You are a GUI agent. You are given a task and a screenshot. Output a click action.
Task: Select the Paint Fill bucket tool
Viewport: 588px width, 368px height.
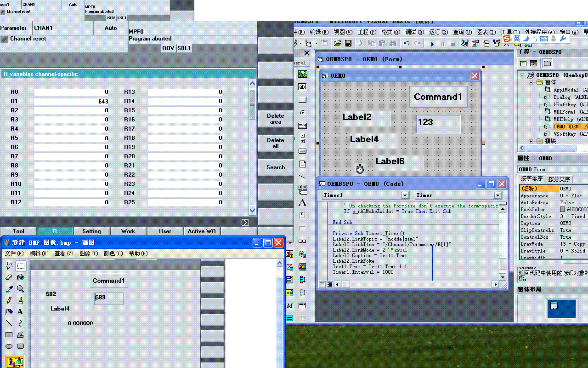point(21,277)
